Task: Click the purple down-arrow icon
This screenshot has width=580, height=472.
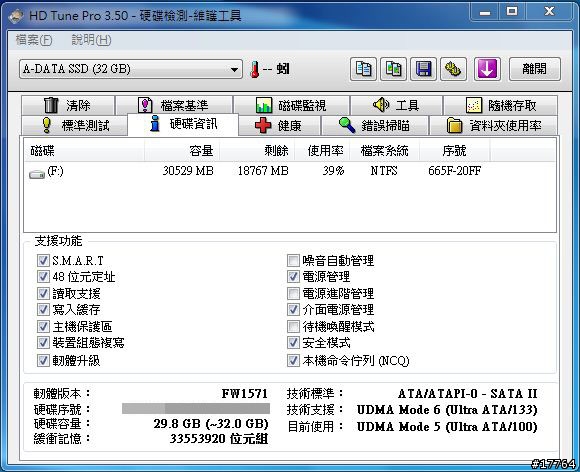Action: point(487,69)
